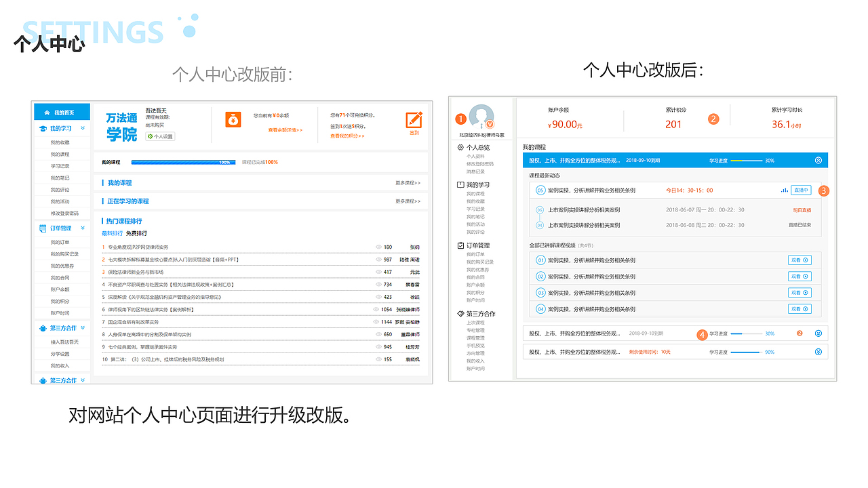This screenshot has height=488, width=868.
Task: Click the orange 签到 sign-in pencil icon
Action: pyautogui.click(x=414, y=120)
